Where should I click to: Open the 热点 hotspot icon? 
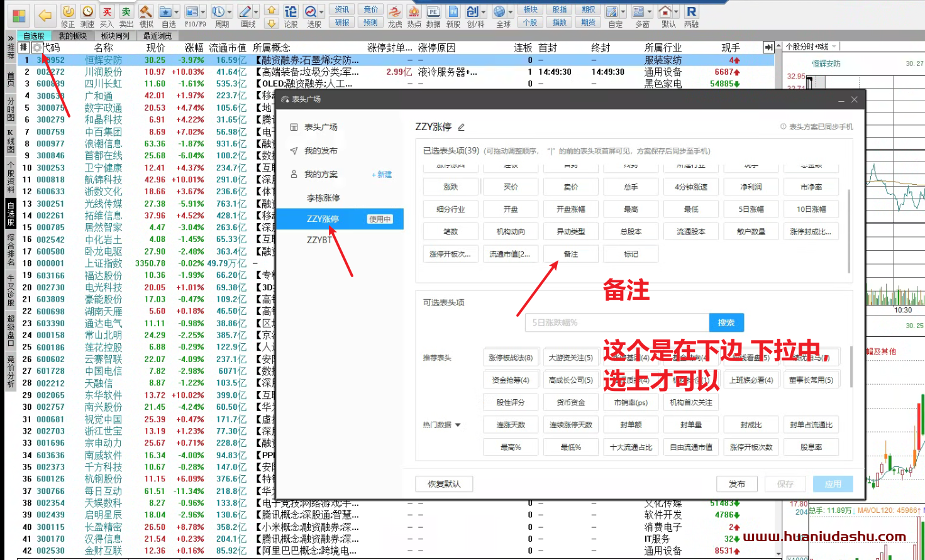(x=414, y=11)
